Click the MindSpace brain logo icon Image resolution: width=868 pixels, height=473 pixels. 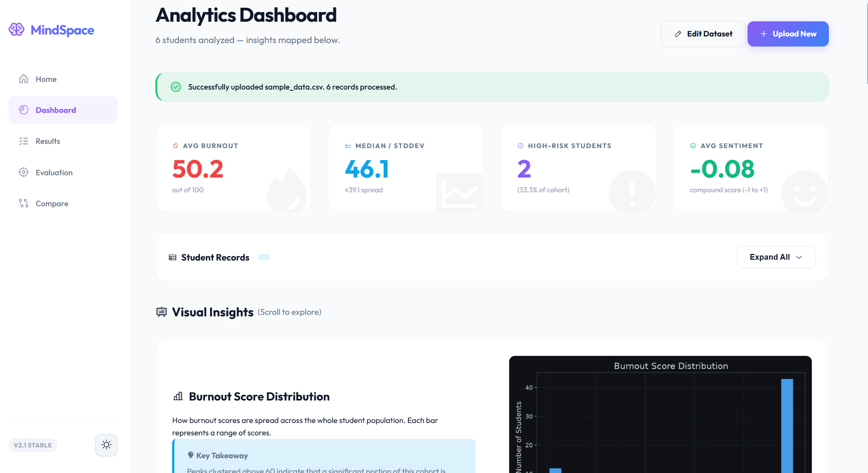click(17, 29)
